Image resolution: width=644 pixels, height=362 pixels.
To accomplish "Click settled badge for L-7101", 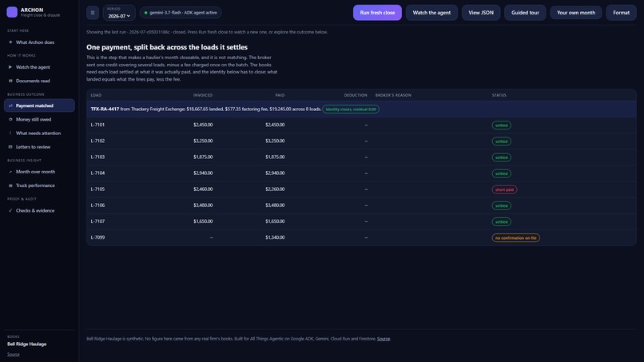I will pos(502,125).
